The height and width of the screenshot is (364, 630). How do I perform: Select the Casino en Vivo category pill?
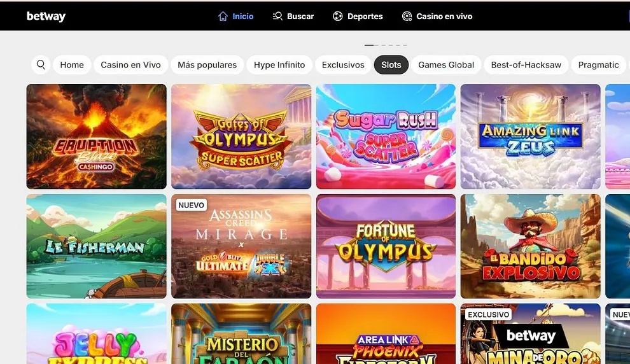click(130, 65)
